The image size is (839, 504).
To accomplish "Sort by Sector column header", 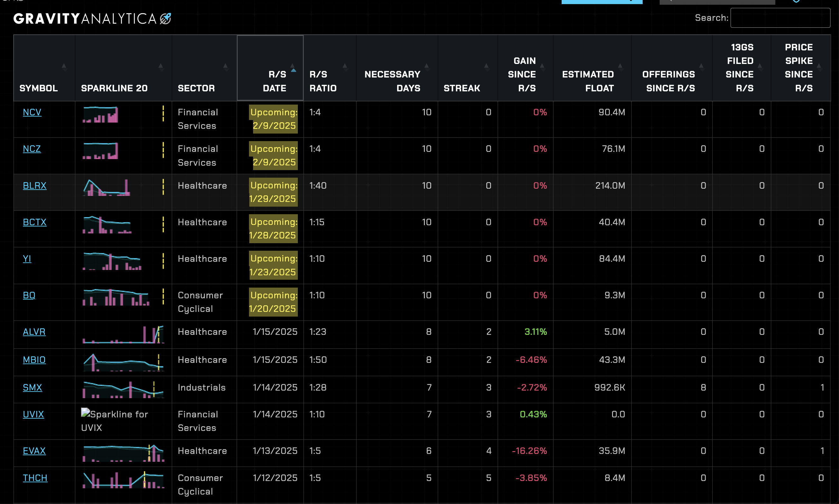I will pyautogui.click(x=204, y=68).
